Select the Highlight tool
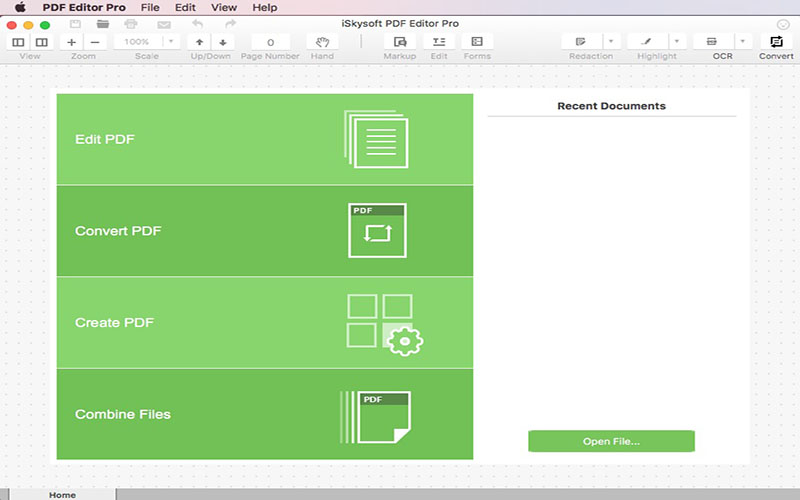This screenshot has width=800, height=500. click(x=647, y=41)
